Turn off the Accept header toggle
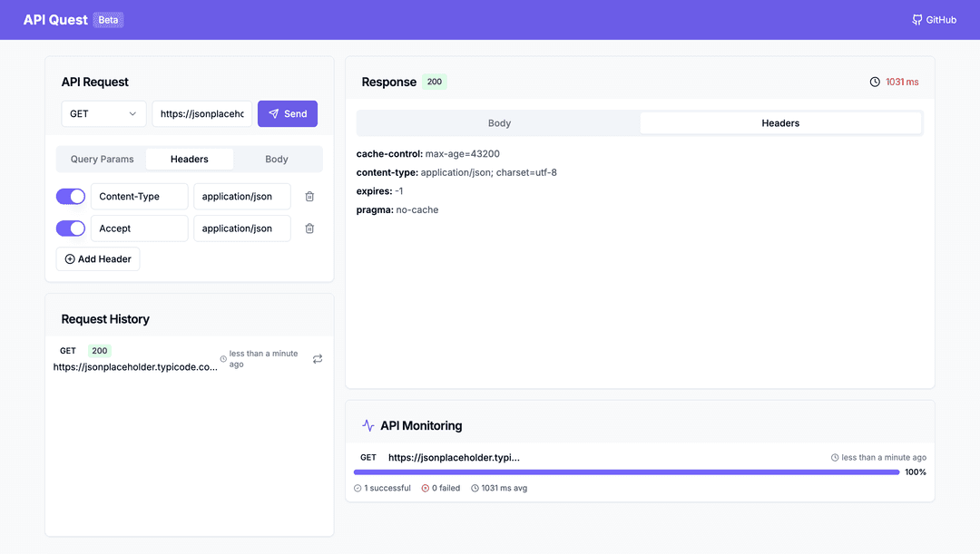 pos(70,228)
